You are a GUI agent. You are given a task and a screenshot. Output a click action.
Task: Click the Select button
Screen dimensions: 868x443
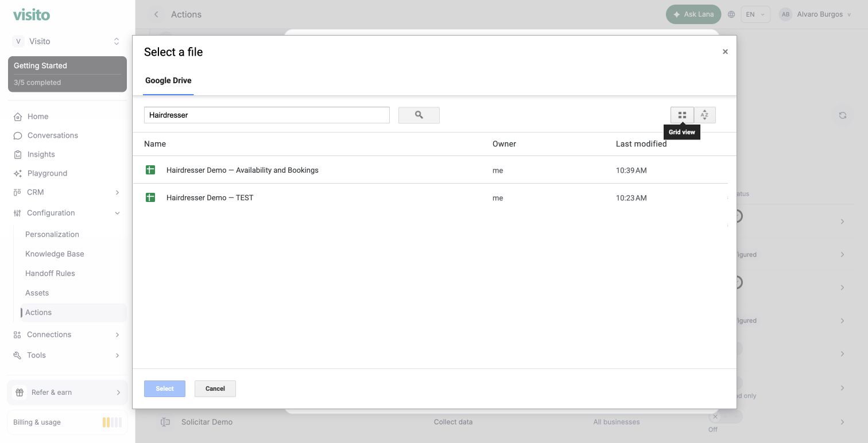point(165,388)
